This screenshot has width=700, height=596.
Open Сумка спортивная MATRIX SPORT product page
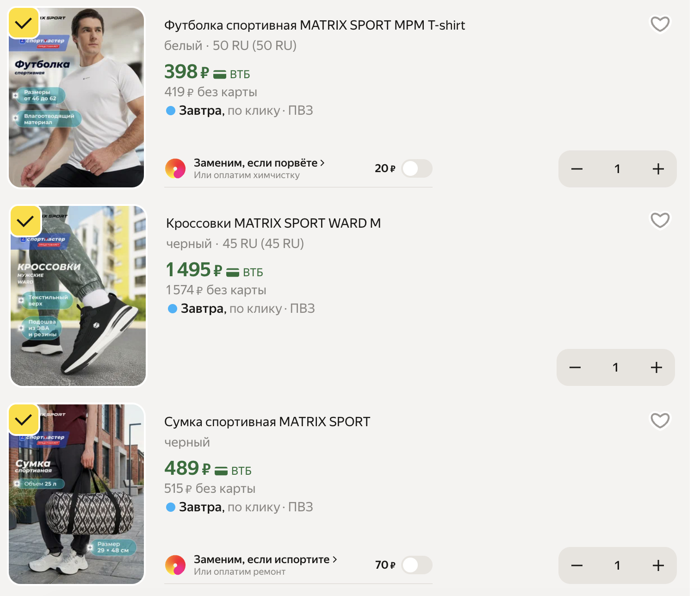coord(267,422)
